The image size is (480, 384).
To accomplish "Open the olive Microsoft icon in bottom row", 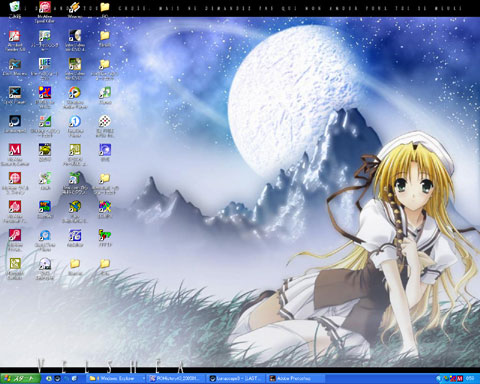I will pyautogui.click(x=15, y=264).
